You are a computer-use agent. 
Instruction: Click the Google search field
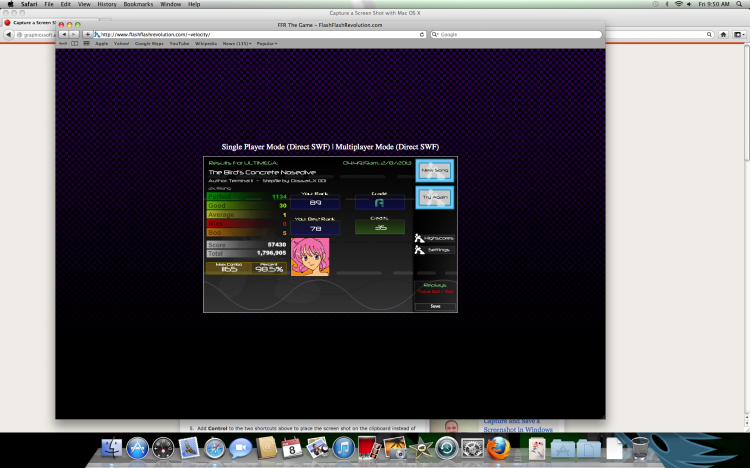(x=516, y=34)
